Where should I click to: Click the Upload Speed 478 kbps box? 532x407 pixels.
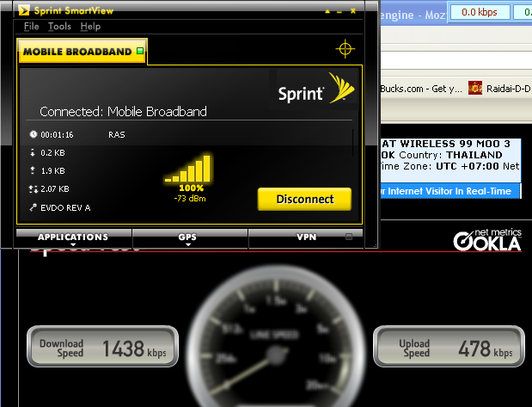click(x=449, y=347)
